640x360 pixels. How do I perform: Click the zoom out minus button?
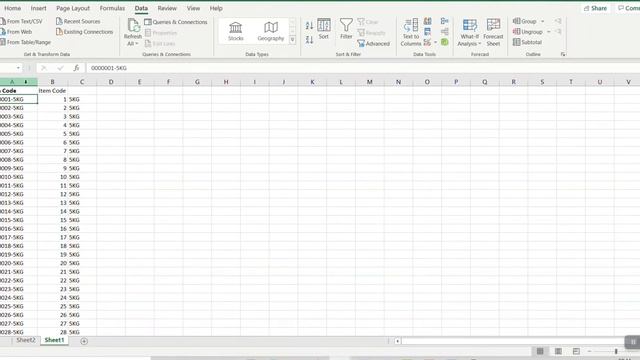[589, 351]
